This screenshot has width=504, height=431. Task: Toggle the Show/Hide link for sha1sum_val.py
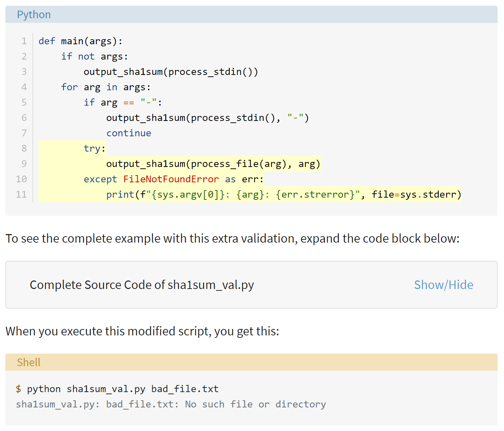443,285
